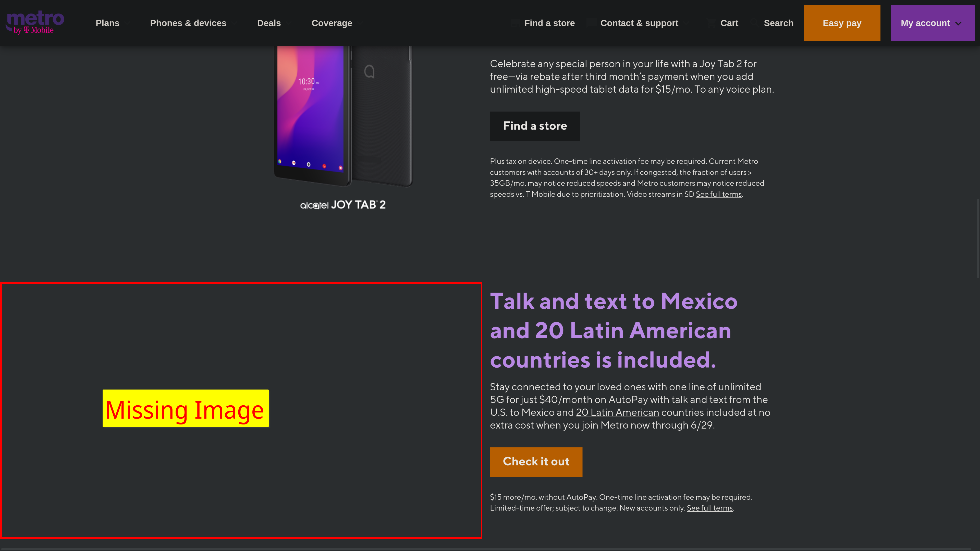Open Search in the header
980x551 pixels.
[778, 23]
